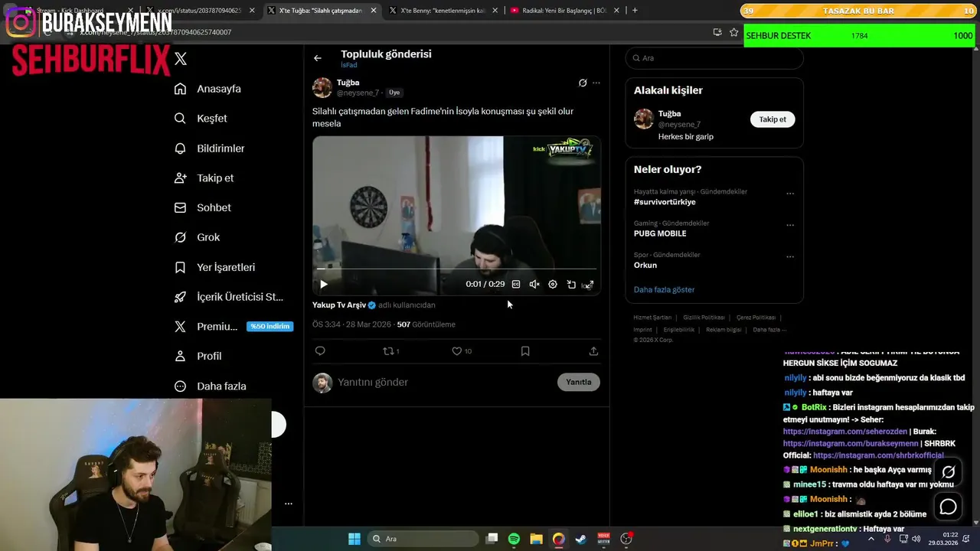Viewport: 980px width, 551px height.
Task: Open Spotify from the taskbar
Action: (514, 539)
